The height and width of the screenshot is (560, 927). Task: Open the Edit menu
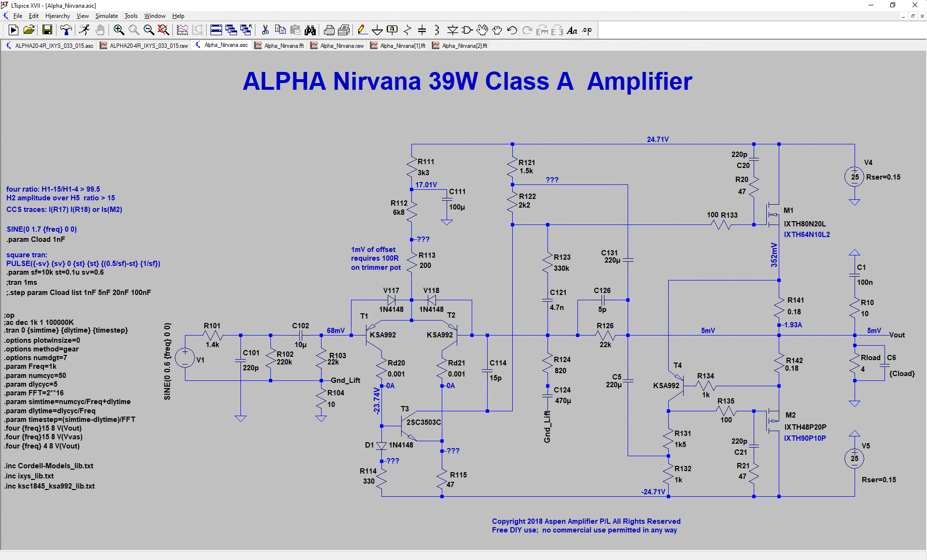(33, 16)
